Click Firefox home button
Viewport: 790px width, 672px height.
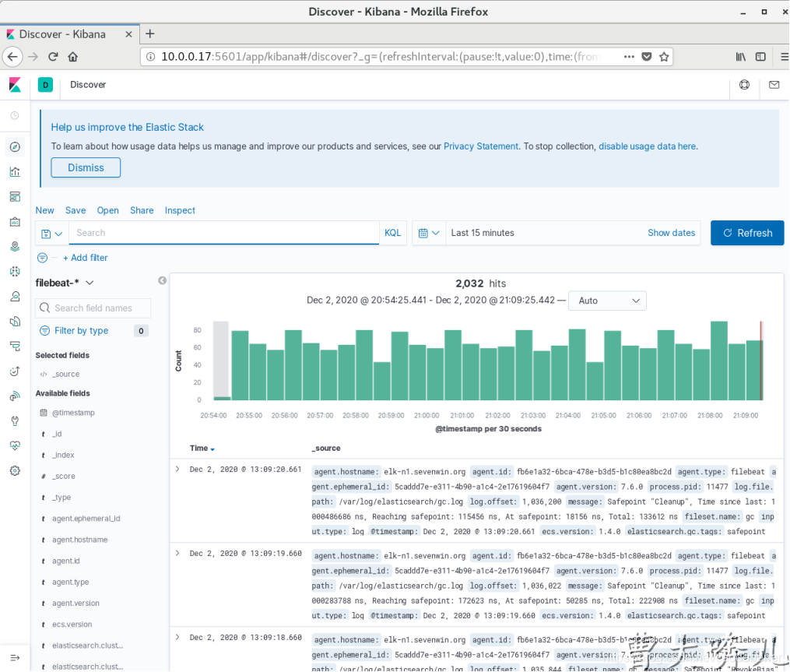[x=73, y=57]
